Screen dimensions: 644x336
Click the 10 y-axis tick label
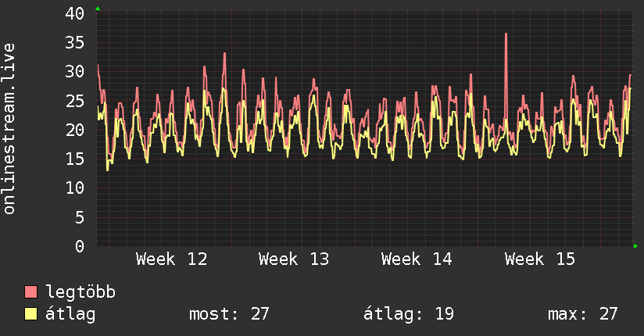point(75,188)
